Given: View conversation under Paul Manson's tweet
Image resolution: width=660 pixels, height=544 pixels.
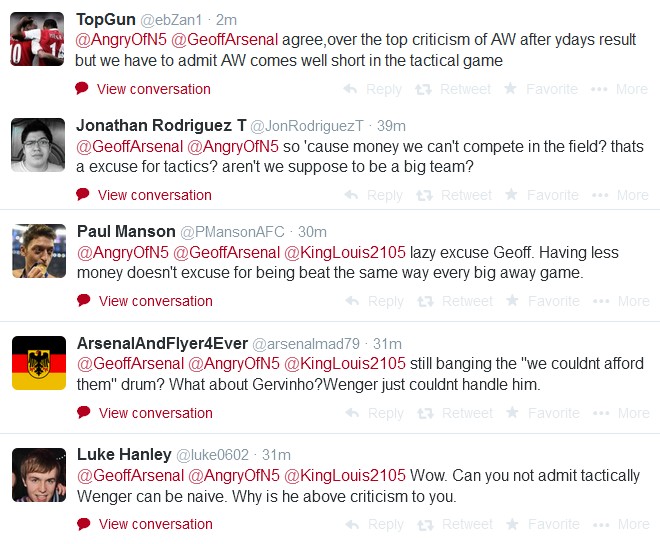Looking at the screenshot, I should click(155, 301).
